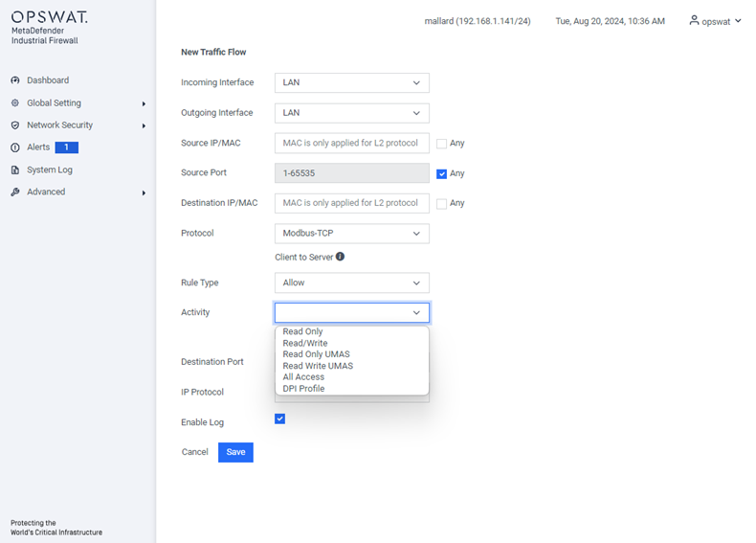756x543 pixels.
Task: Choose the DPI Profile activity option
Action: click(x=303, y=389)
